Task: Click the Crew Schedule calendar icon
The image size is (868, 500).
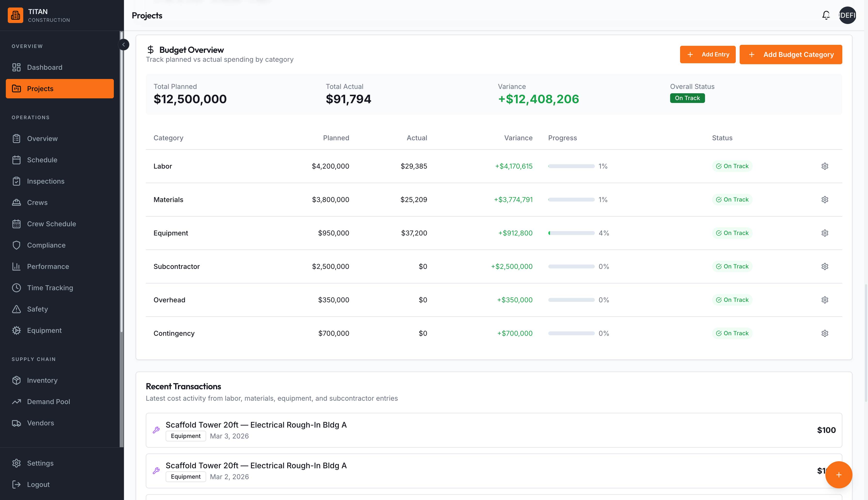Action: (16, 224)
